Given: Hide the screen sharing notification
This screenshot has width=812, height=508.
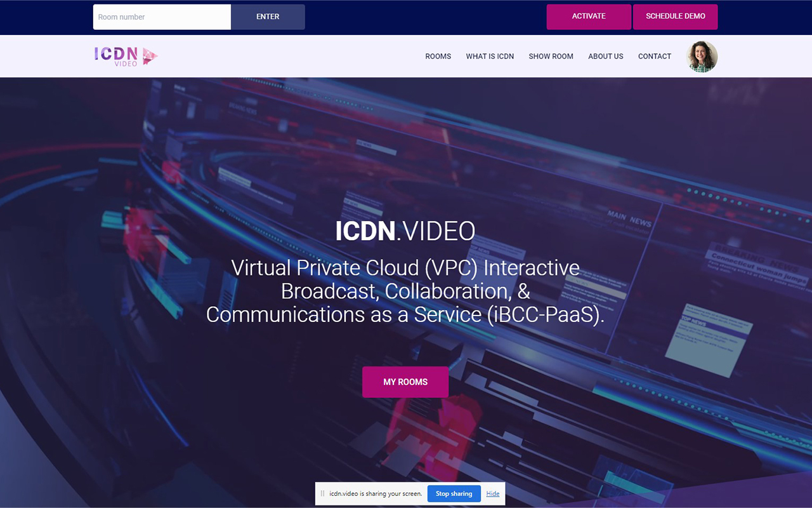Looking at the screenshot, I should (493, 493).
